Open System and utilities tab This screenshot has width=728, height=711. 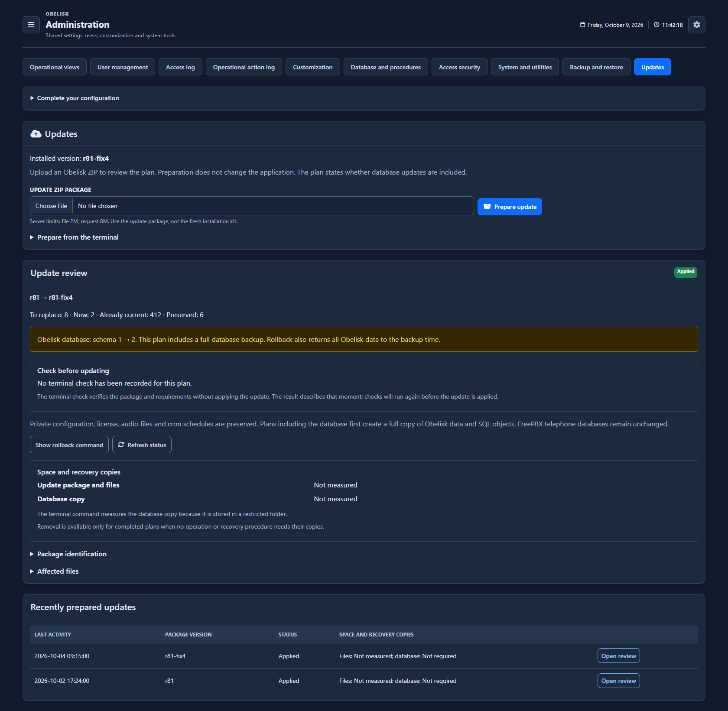525,67
